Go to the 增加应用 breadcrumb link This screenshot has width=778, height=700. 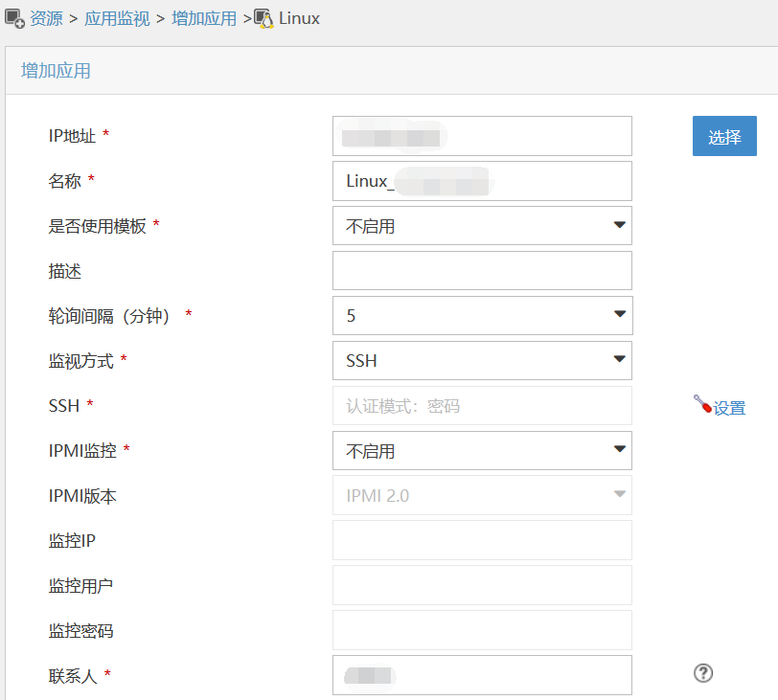(204, 19)
